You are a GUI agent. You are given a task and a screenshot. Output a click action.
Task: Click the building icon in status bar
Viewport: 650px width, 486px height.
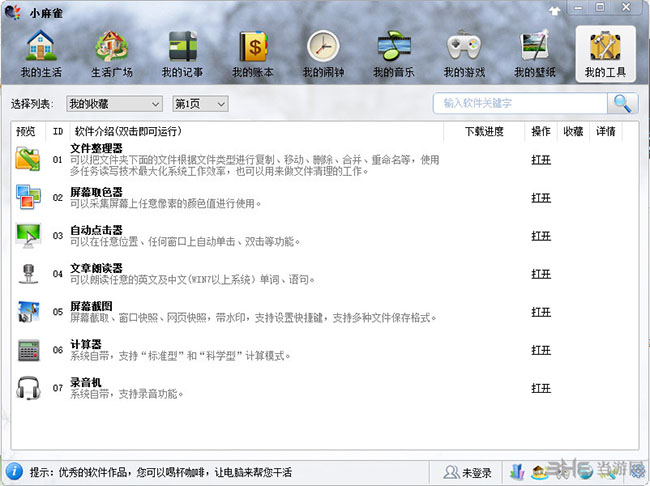(517, 471)
